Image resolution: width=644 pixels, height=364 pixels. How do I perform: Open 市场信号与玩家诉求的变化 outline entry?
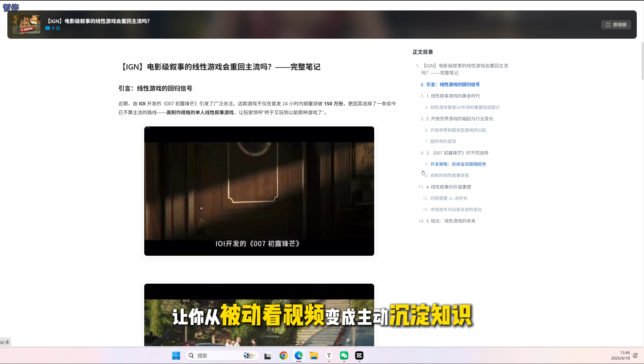coord(456,210)
